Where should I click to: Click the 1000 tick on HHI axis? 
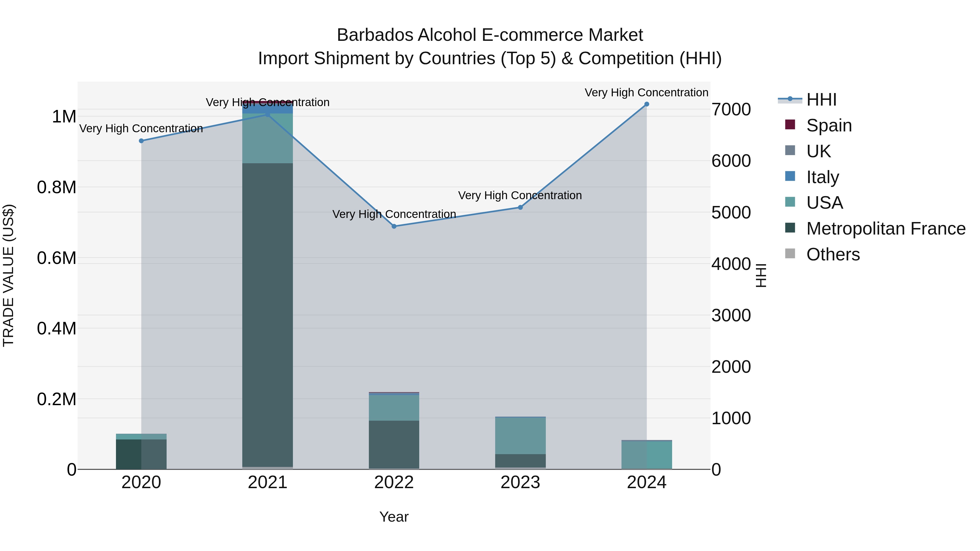point(731,418)
